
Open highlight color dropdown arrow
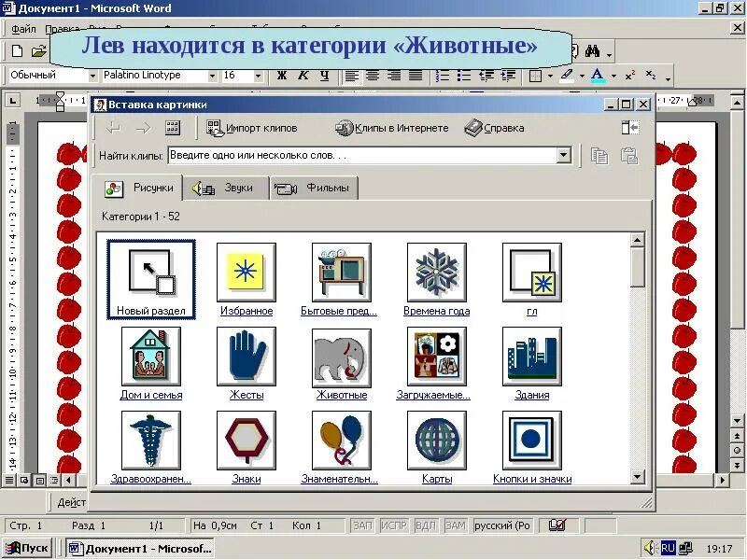[x=582, y=76]
